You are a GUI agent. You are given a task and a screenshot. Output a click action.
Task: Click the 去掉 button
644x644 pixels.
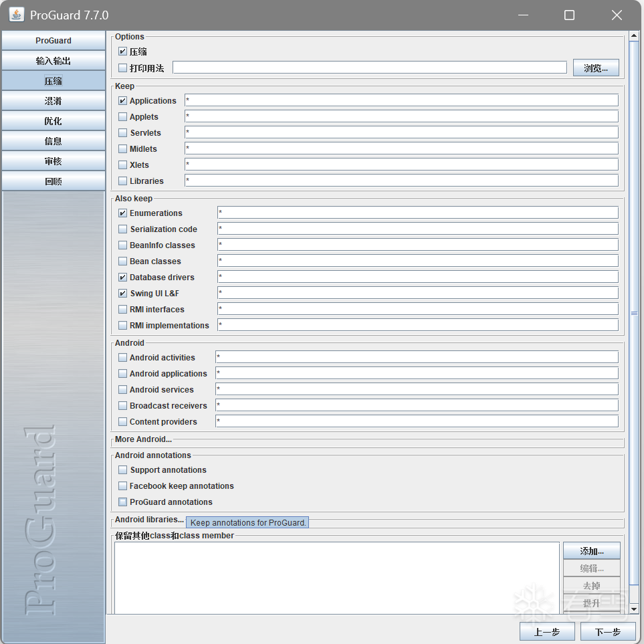pyautogui.click(x=592, y=586)
